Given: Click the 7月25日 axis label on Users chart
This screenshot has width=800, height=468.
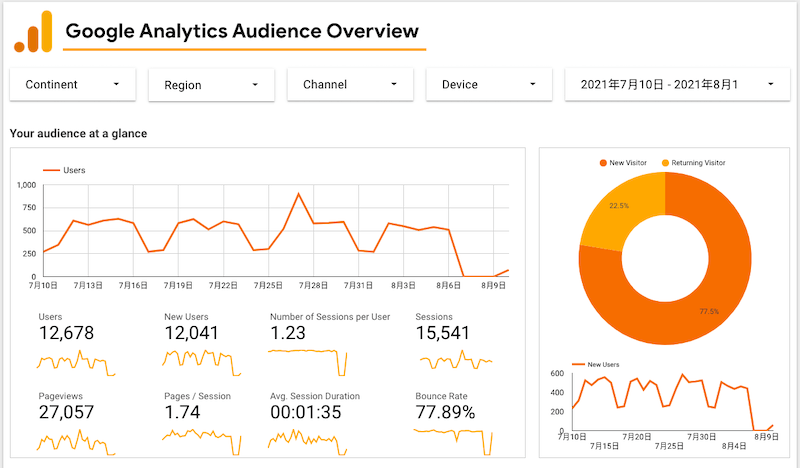Looking at the screenshot, I should click(x=268, y=285).
